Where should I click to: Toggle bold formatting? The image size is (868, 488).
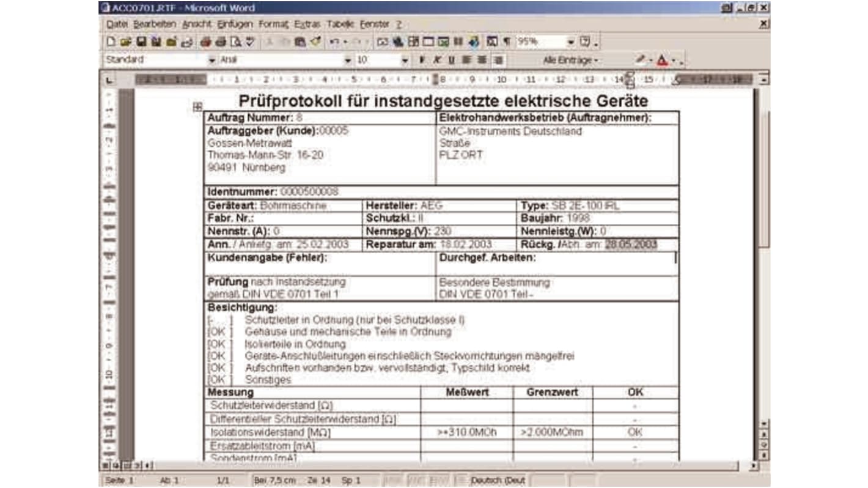[x=422, y=59]
